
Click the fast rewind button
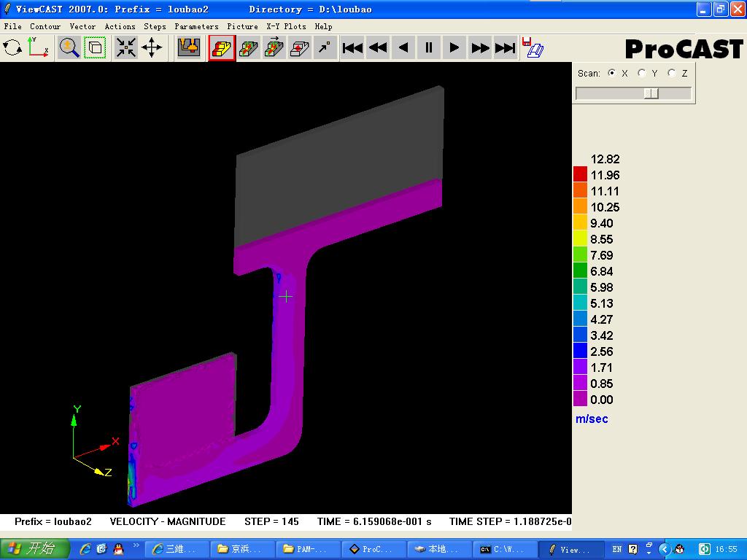coord(378,47)
